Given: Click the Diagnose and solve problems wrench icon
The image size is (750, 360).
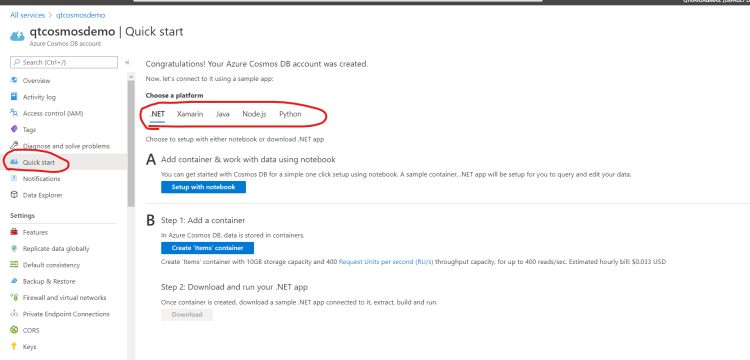Looking at the screenshot, I should pyautogui.click(x=14, y=146).
